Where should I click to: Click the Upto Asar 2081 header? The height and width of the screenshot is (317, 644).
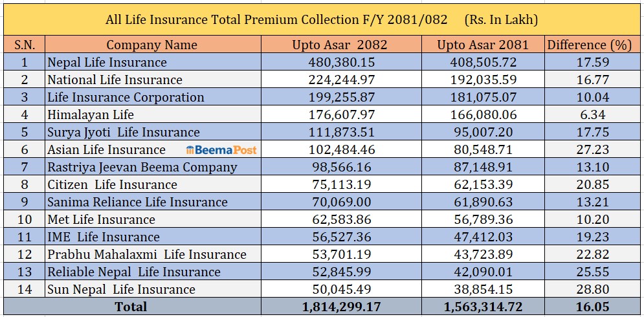(482, 45)
